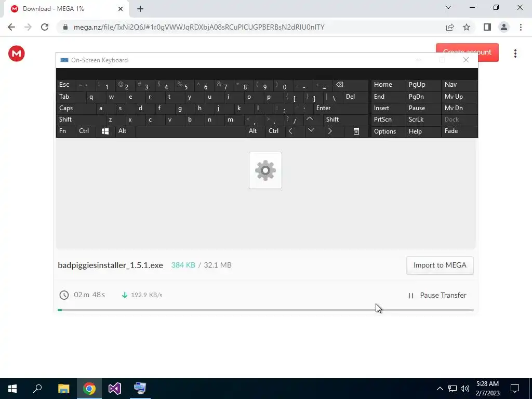Click Import to MEGA button
Image resolution: width=532 pixels, height=399 pixels.
tap(440, 265)
